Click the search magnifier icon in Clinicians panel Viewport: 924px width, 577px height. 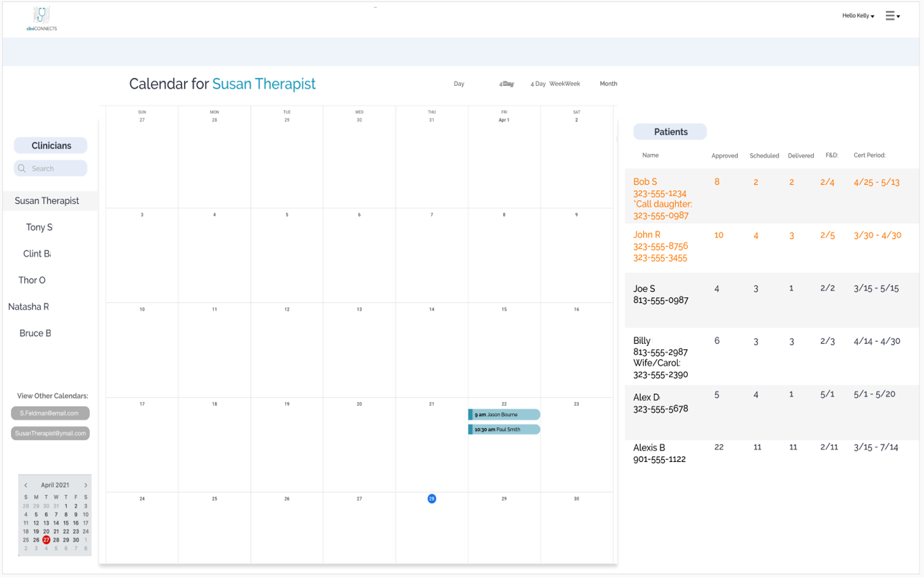(22, 168)
